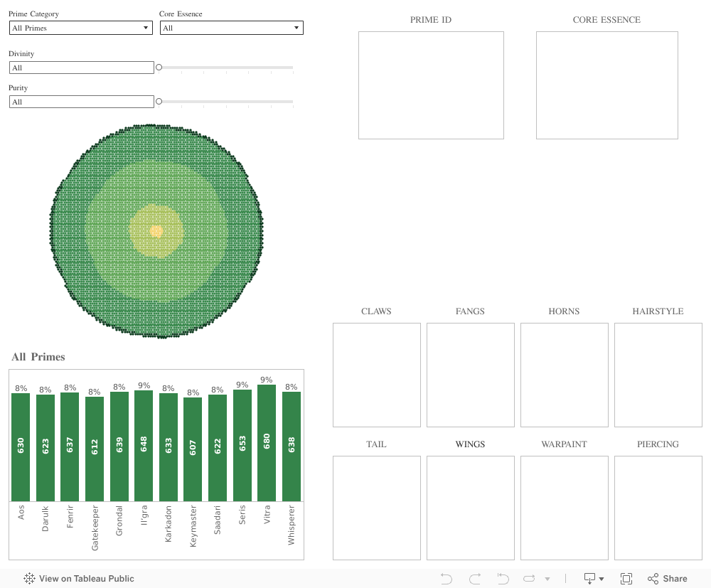Click the yellow center of the circle chart
Screen dimensions: 711x588
(x=156, y=231)
